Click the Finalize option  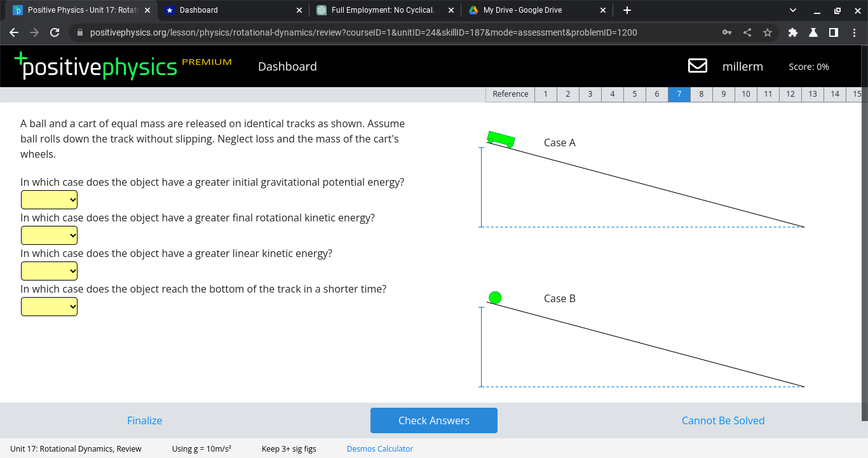coord(144,420)
